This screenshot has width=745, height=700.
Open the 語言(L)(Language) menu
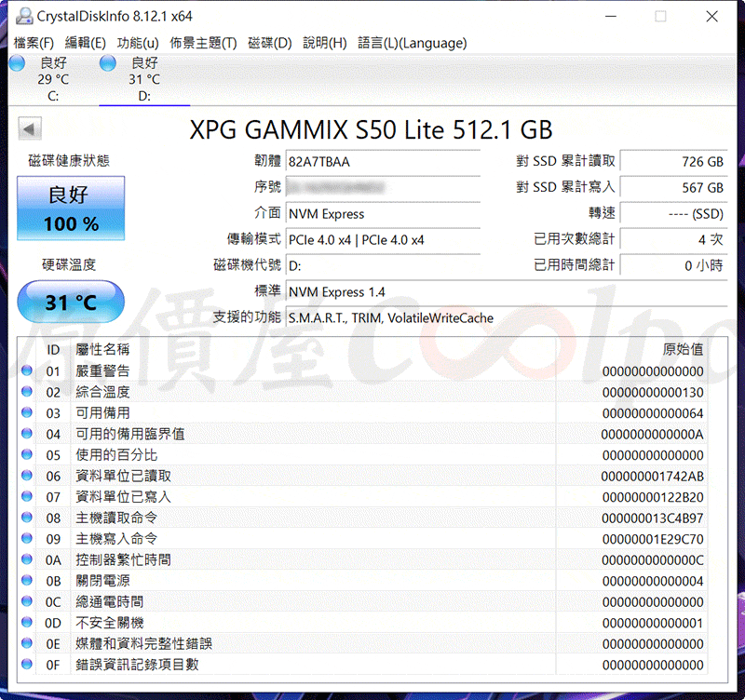[413, 43]
